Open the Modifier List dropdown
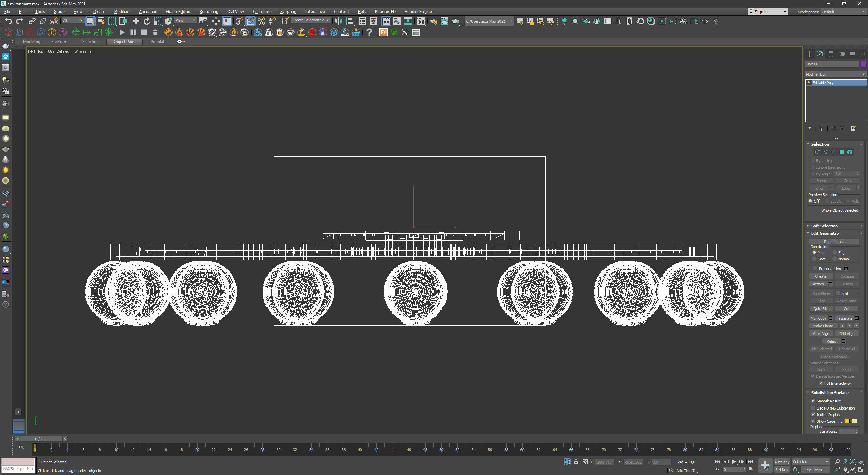The height and width of the screenshot is (475, 868). [x=835, y=74]
